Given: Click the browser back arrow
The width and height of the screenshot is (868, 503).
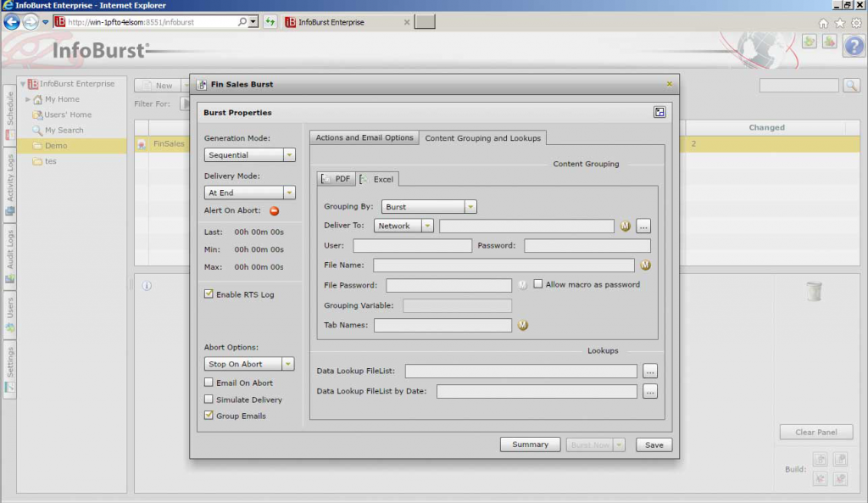Looking at the screenshot, I should tap(12, 22).
